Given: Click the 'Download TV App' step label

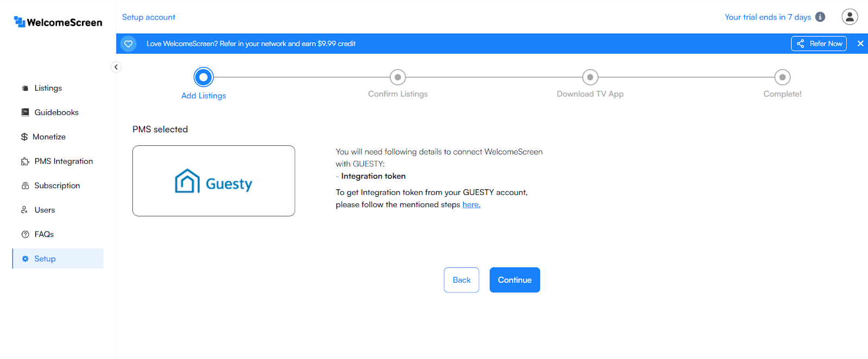Looking at the screenshot, I should coord(590,94).
